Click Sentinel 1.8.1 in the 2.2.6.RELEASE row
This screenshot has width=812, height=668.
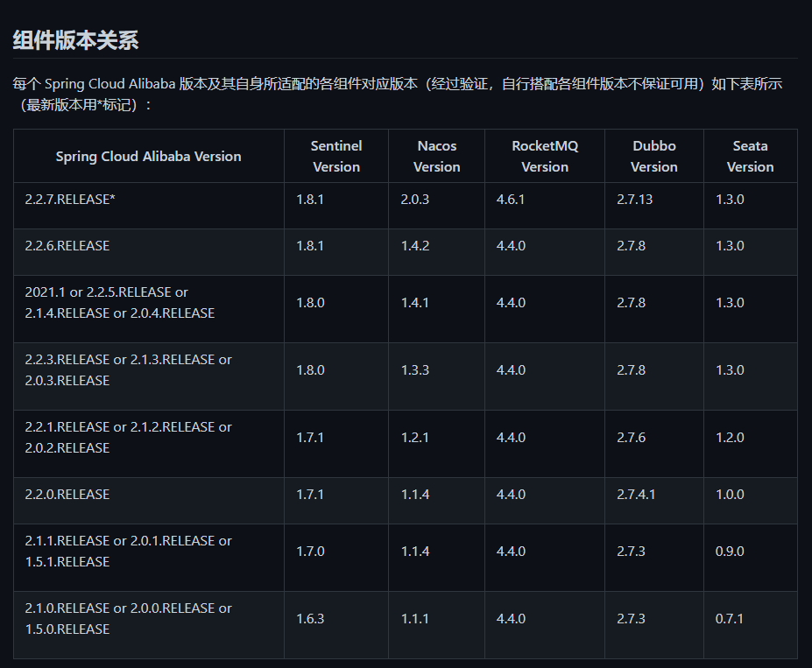[x=310, y=246]
